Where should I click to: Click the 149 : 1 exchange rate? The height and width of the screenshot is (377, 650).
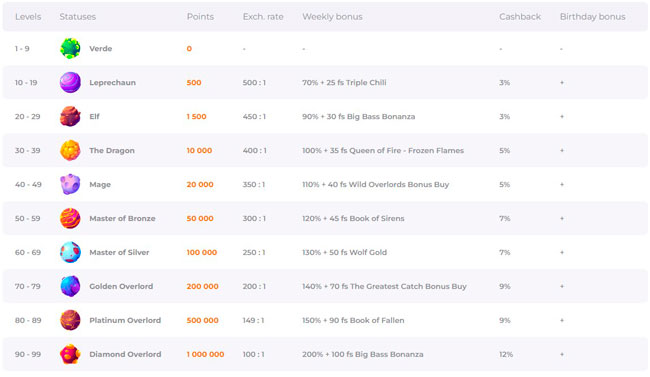pos(253,321)
